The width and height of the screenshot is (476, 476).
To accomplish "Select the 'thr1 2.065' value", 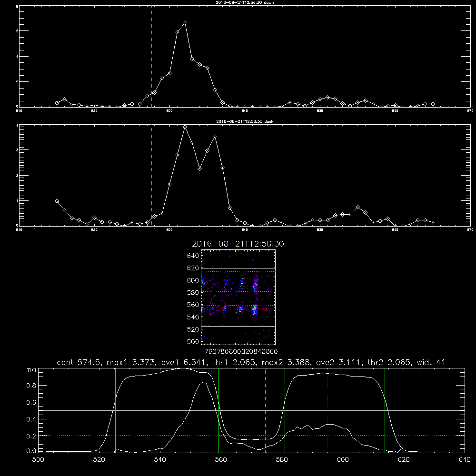I will pos(234,362).
